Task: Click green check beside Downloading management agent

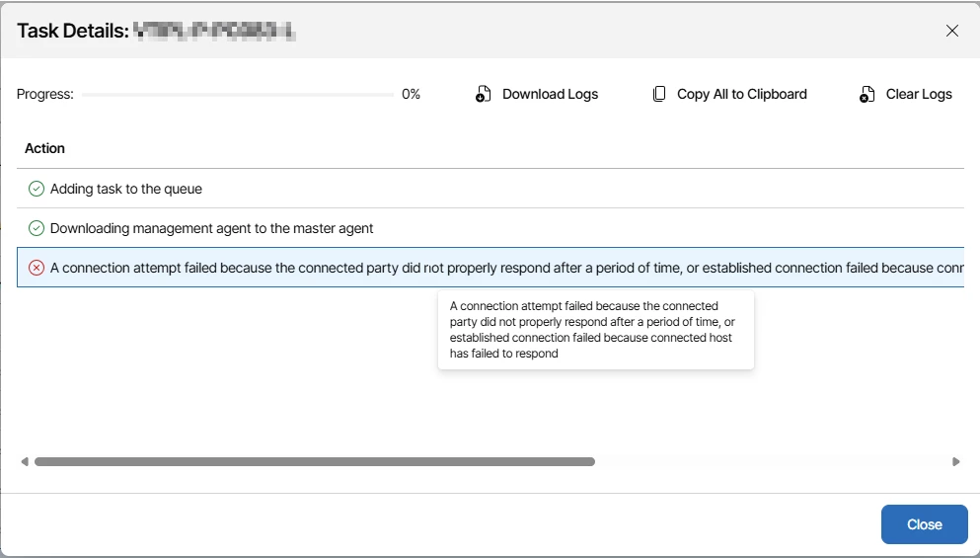Action: click(37, 228)
